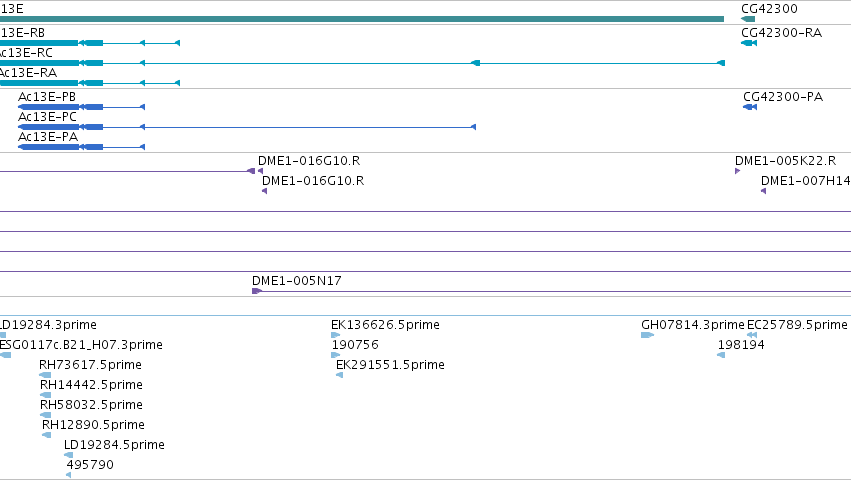This screenshot has height=480, width=851.
Task: Choose the RH12890.5prime EST label
Action: pos(93,425)
